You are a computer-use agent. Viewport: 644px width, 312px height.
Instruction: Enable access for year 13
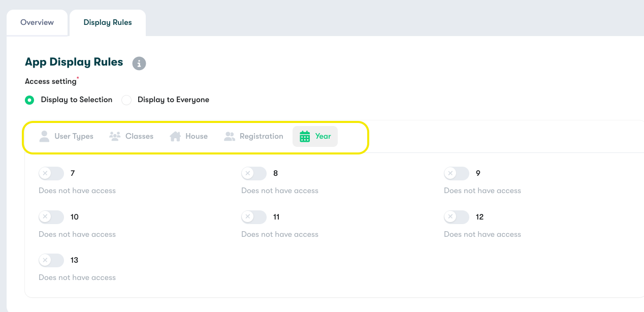[51, 260]
